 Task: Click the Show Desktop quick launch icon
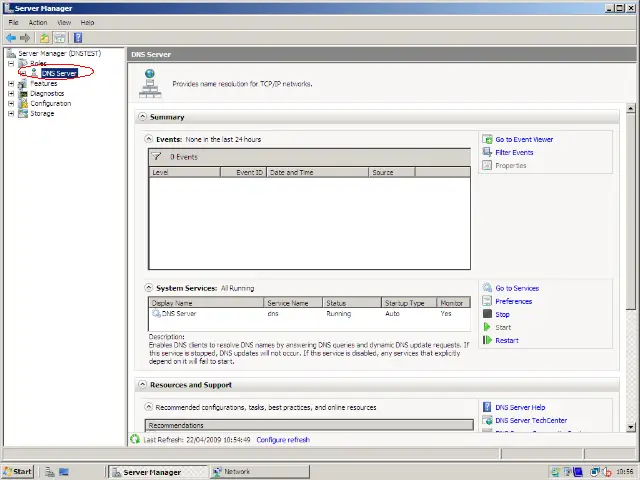point(64,472)
